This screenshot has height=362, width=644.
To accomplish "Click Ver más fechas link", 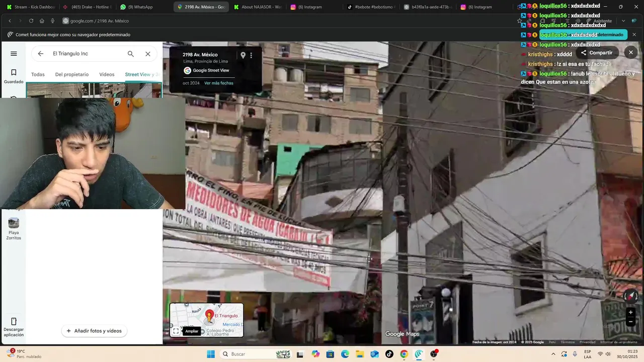I will (219, 83).
